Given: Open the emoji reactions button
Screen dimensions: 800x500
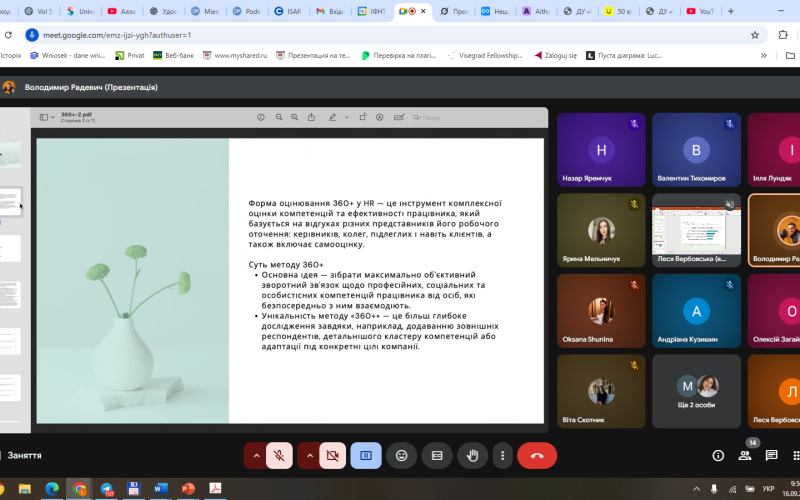Looking at the screenshot, I should click(x=401, y=455).
